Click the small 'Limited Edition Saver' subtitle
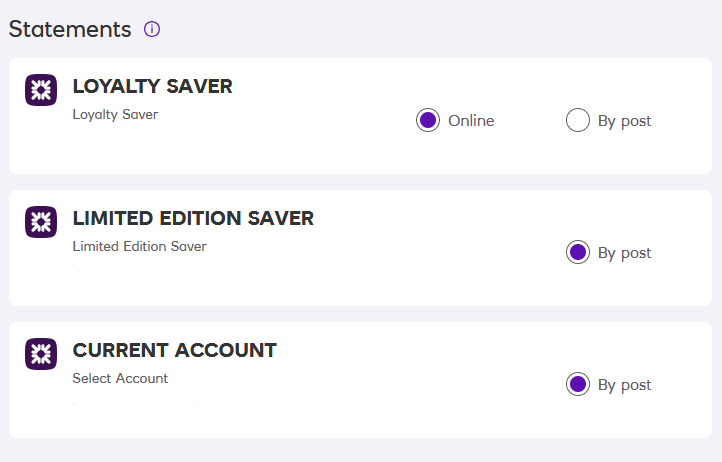 (139, 247)
